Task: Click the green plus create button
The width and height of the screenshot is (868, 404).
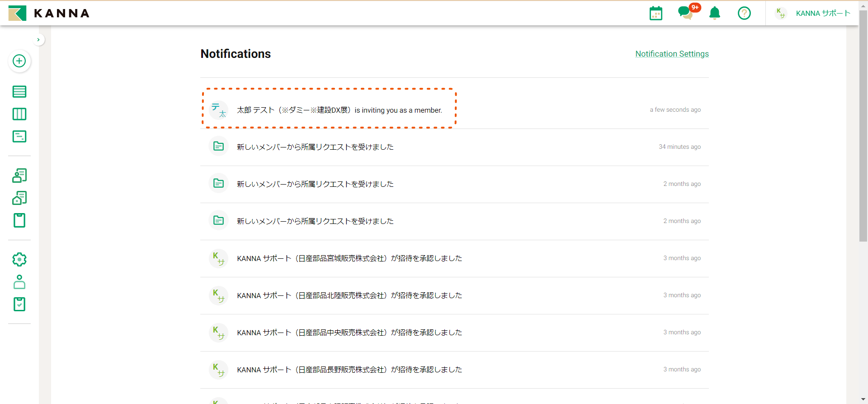Action: point(19,61)
